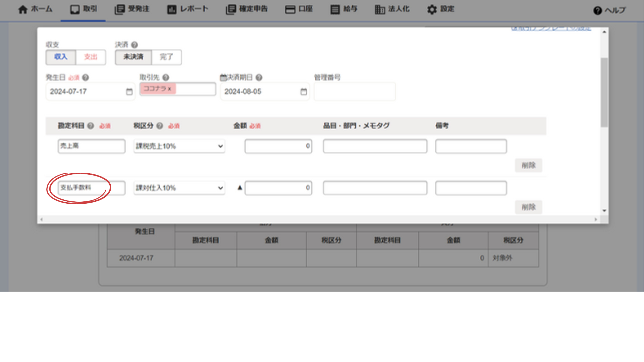
Task: Click help icon next to 取引先 label
Action: [166, 78]
